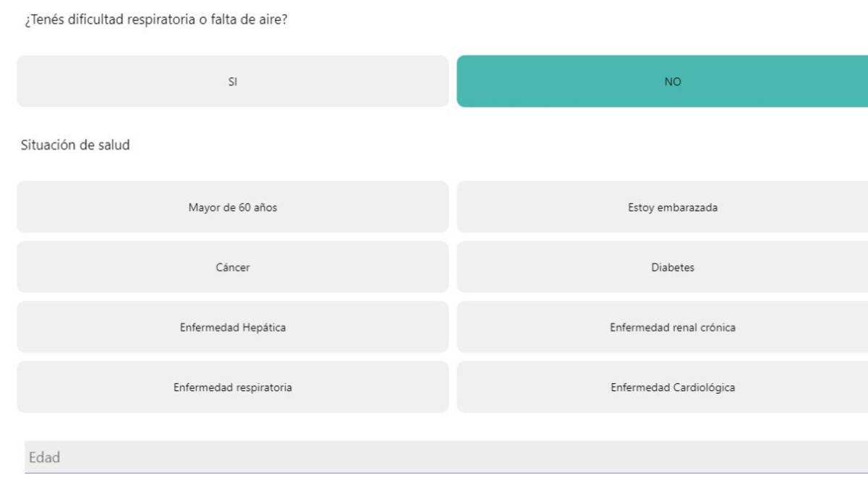Screen dimensions: 868x488
Task: Mark Diabetes as a health condition
Action: (x=672, y=267)
